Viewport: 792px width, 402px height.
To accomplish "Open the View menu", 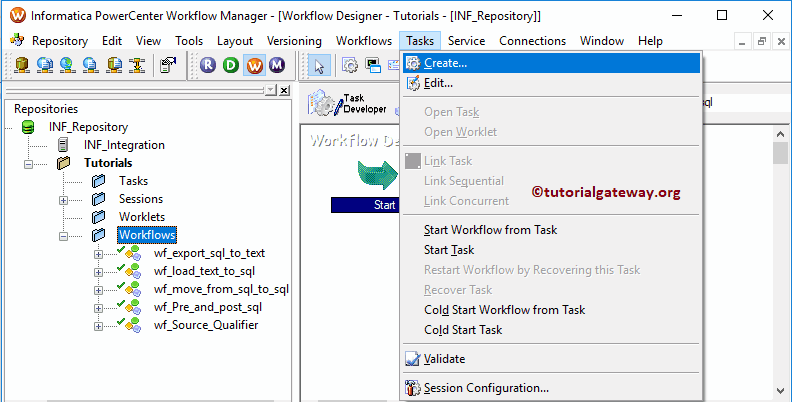I will coord(148,41).
